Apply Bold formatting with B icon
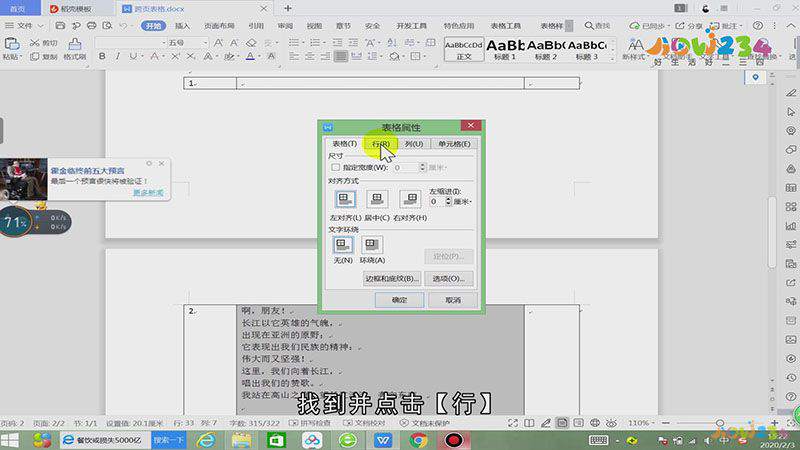Screen dimensions: 800x450 tap(102, 56)
